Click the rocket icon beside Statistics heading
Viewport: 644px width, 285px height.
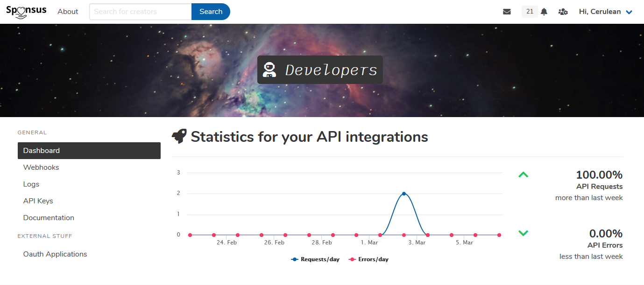point(179,137)
